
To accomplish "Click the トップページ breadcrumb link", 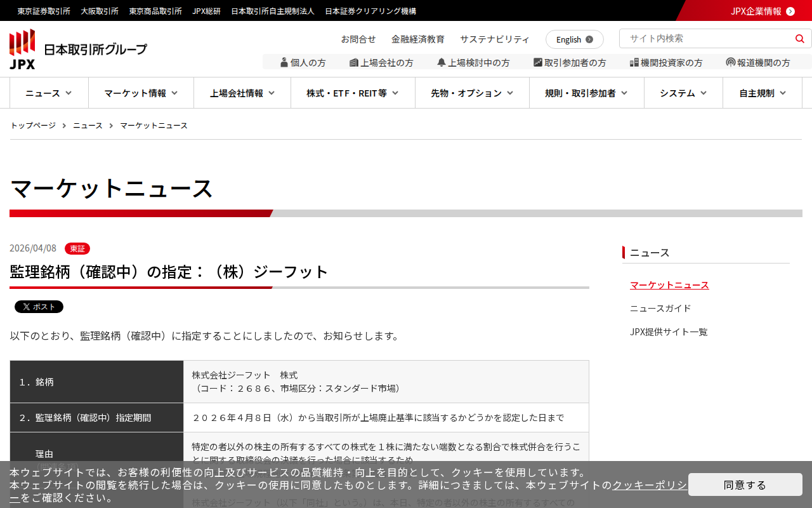I will pos(33,125).
